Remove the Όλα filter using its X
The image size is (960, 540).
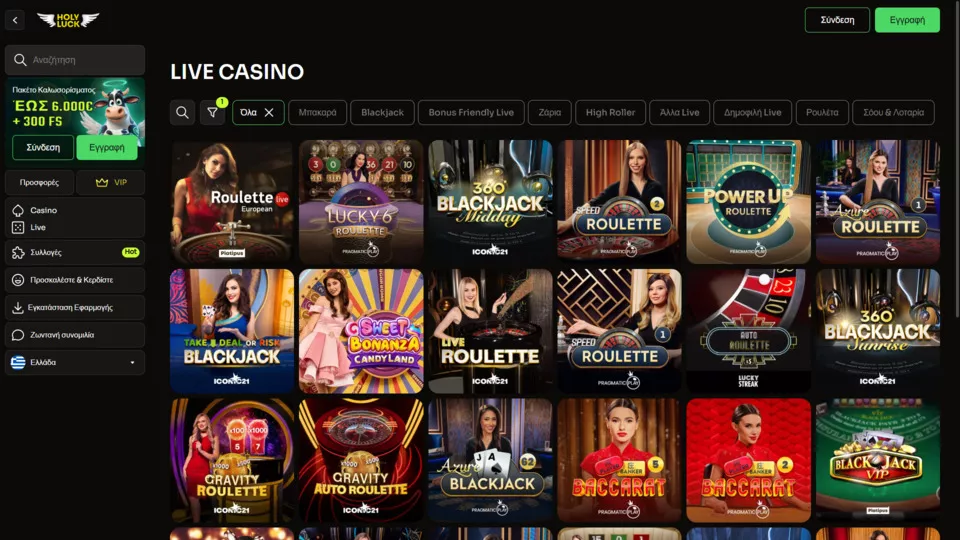[x=269, y=113]
